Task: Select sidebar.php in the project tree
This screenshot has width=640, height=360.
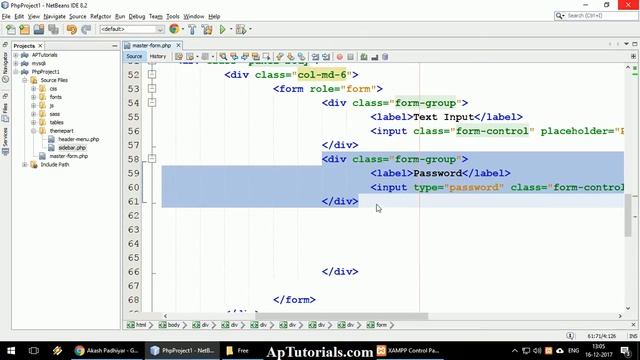Action: click(x=72, y=148)
